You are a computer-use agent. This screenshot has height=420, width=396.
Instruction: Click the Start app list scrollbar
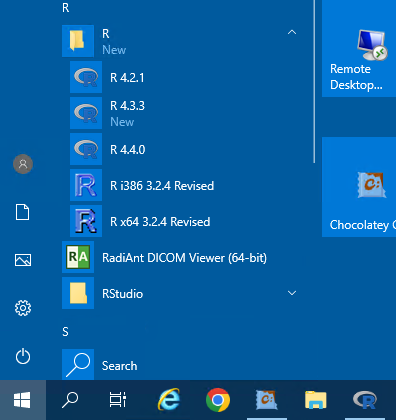click(314, 81)
